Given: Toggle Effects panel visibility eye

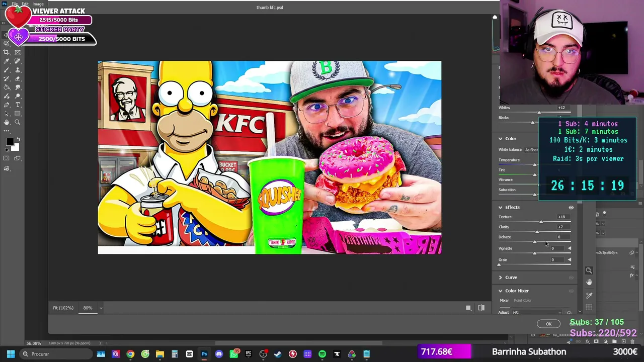Looking at the screenshot, I should click(571, 207).
